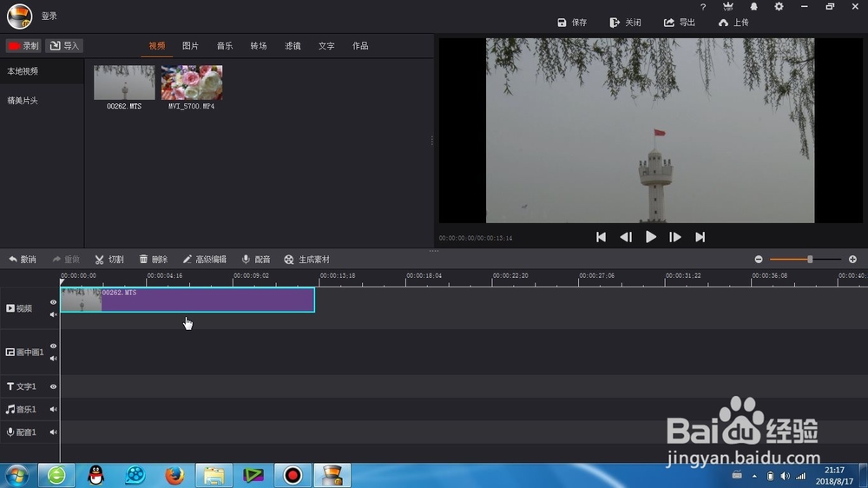Viewport: 868px width, 488px height.
Task: Open the green browser icon in taskbar
Action: click(56, 475)
